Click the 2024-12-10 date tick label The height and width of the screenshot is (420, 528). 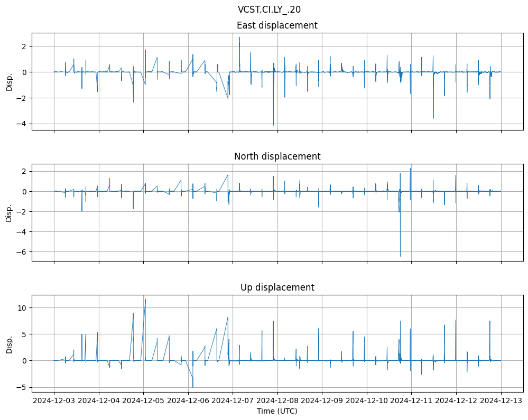367,400
